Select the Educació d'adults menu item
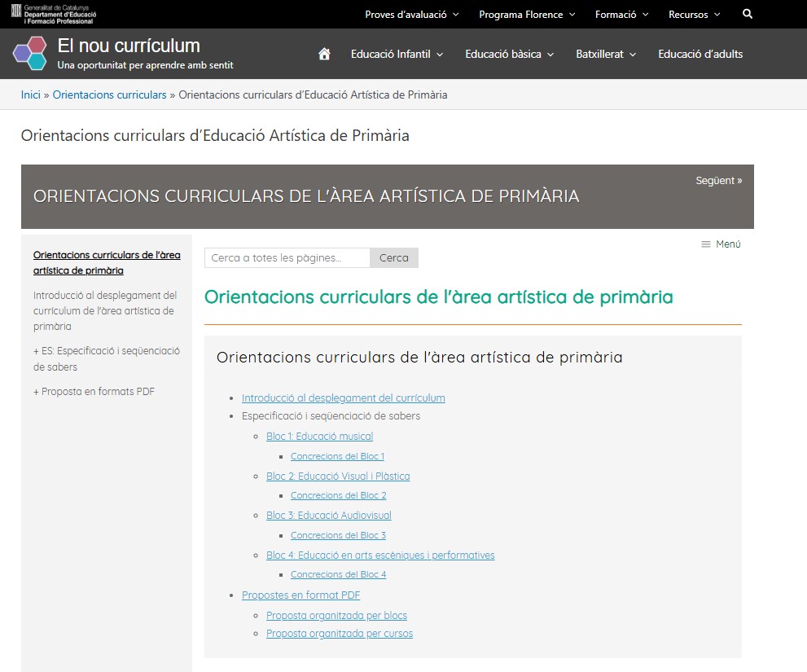 click(x=700, y=55)
